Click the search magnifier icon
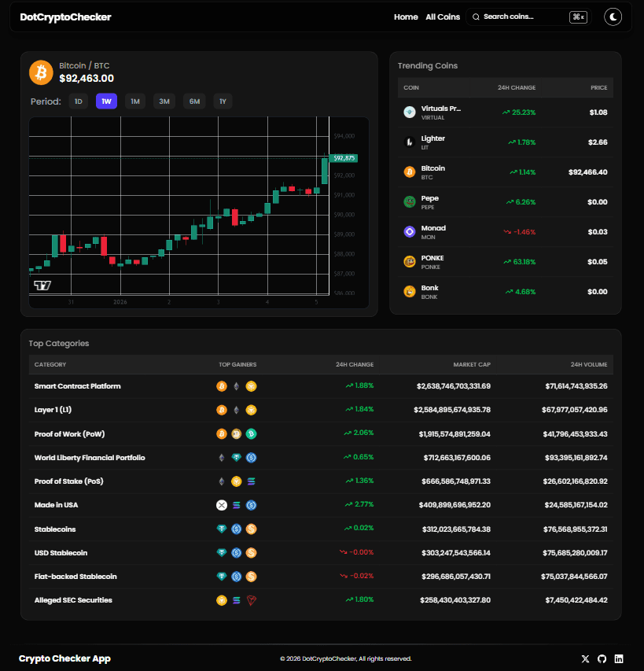Screen dimensions: 644x671 click(476, 17)
